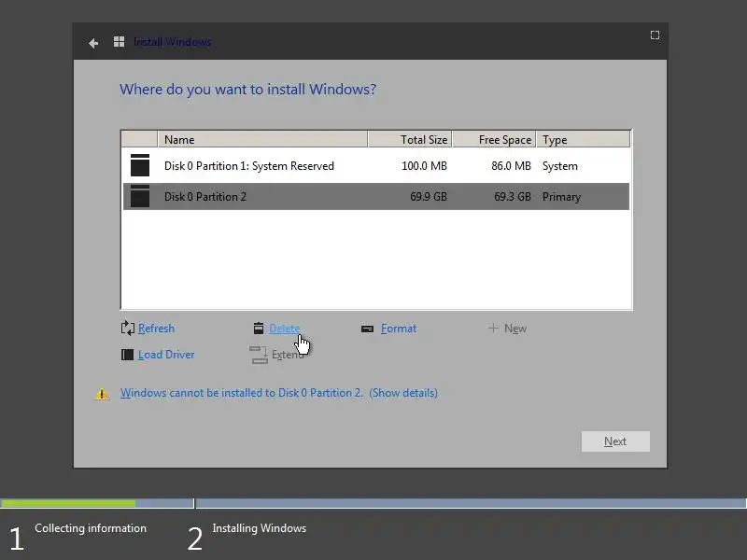Click drive icon for Partition 1 System Reserved
This screenshot has width=747, height=560.
click(x=140, y=165)
